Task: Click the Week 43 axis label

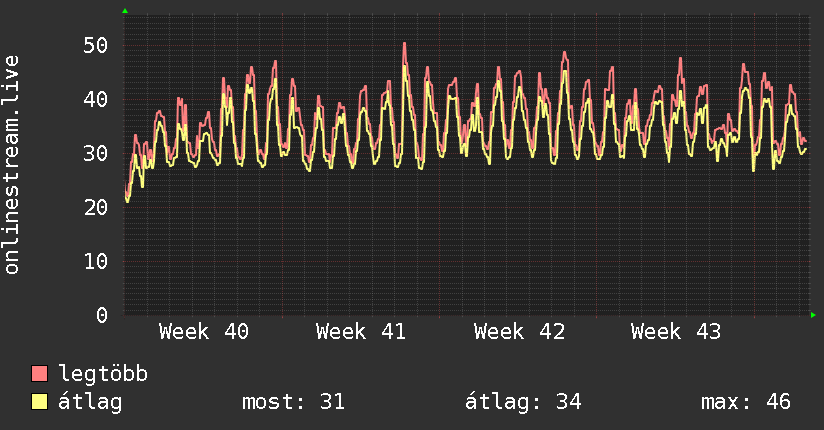Action: [676, 332]
